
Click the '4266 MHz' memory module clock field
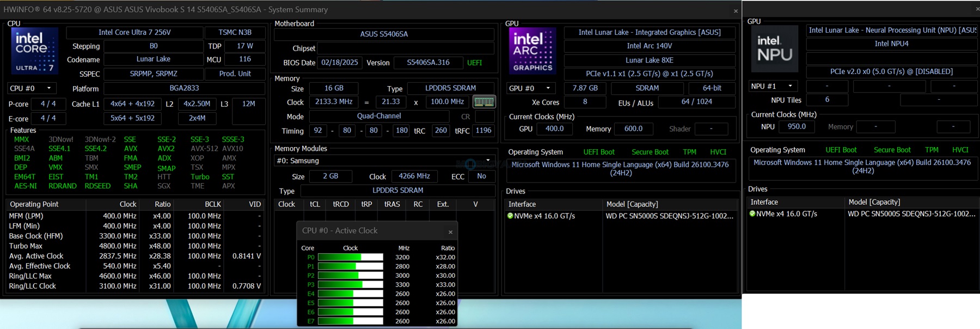pos(414,176)
